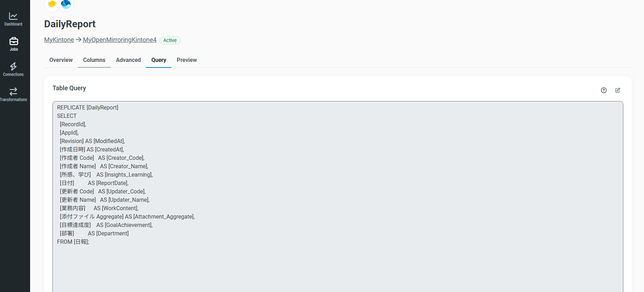The height and width of the screenshot is (292, 644).
Task: Switch to the Overview tab
Action: (61, 60)
